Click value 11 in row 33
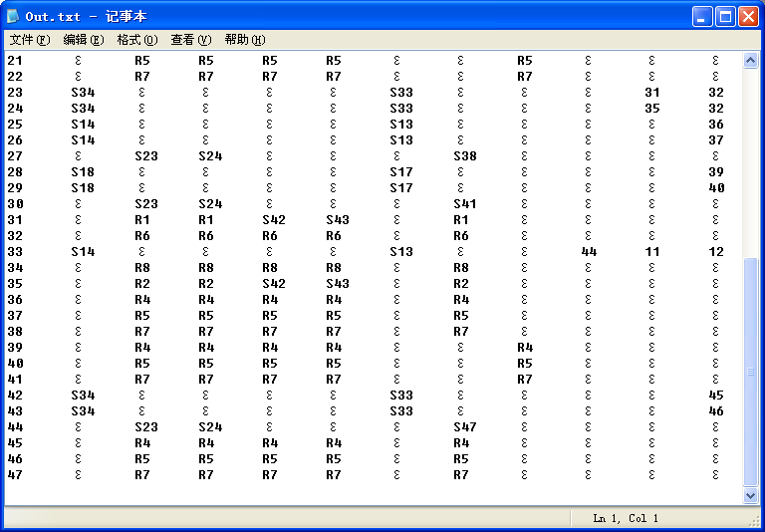The height and width of the screenshot is (532, 765). click(x=652, y=252)
